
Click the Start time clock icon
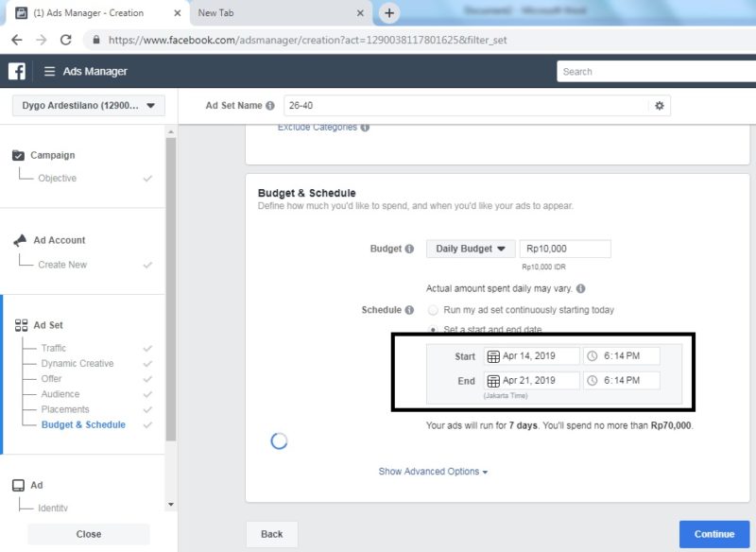tap(593, 356)
